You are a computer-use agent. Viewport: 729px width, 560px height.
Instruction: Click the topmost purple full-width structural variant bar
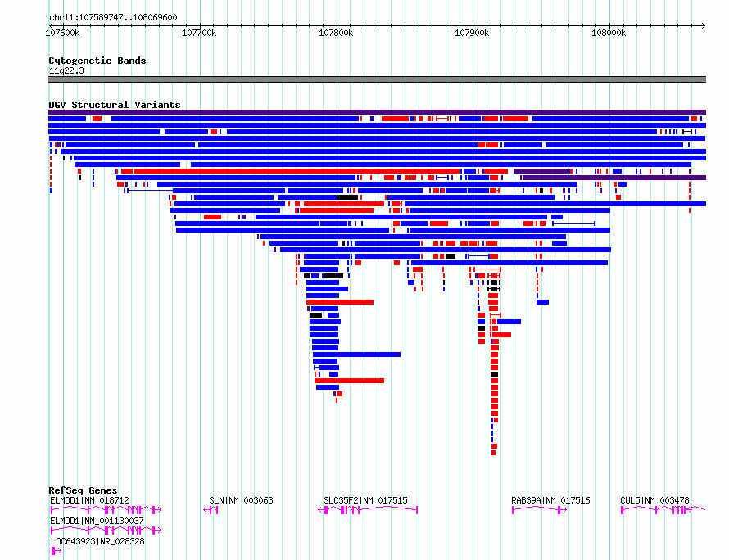(x=377, y=112)
